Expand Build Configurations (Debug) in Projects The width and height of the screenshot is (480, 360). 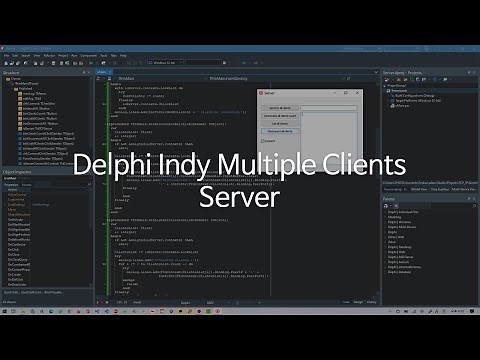pyautogui.click(x=388, y=96)
